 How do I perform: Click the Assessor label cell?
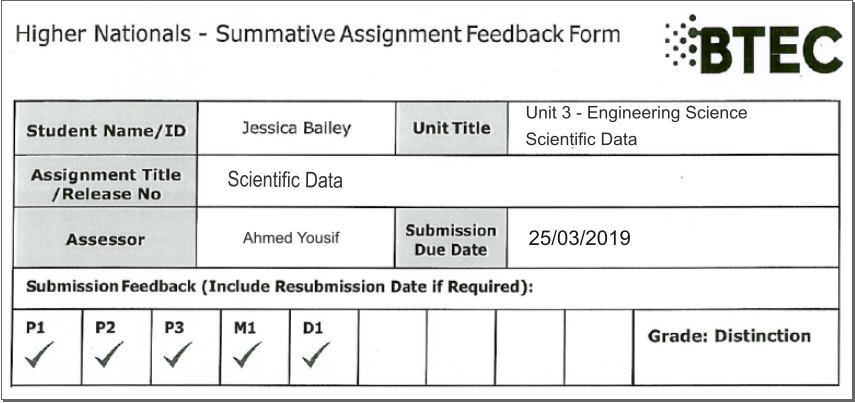(x=106, y=240)
